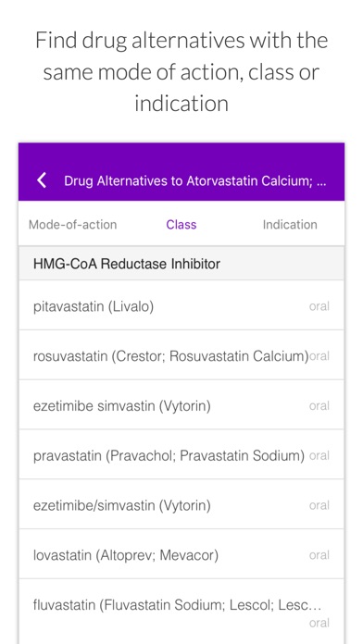Click the oral label on pravastatin row

point(319,456)
